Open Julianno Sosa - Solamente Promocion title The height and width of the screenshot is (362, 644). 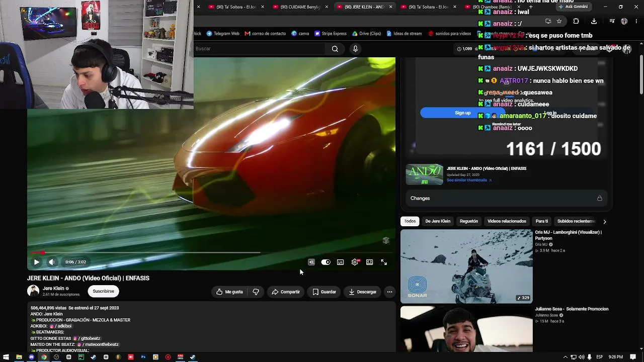572,309
